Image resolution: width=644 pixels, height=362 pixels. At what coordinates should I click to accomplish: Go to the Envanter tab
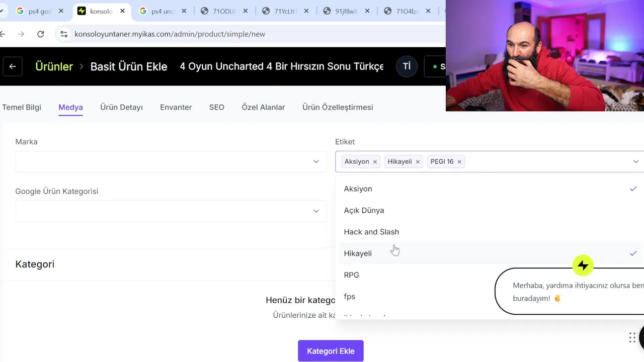176,107
